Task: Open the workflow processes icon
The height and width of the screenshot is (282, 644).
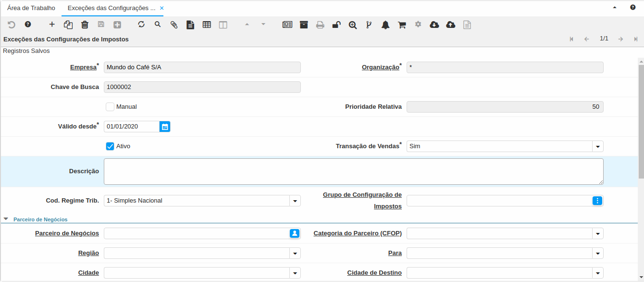Action: pos(369,24)
